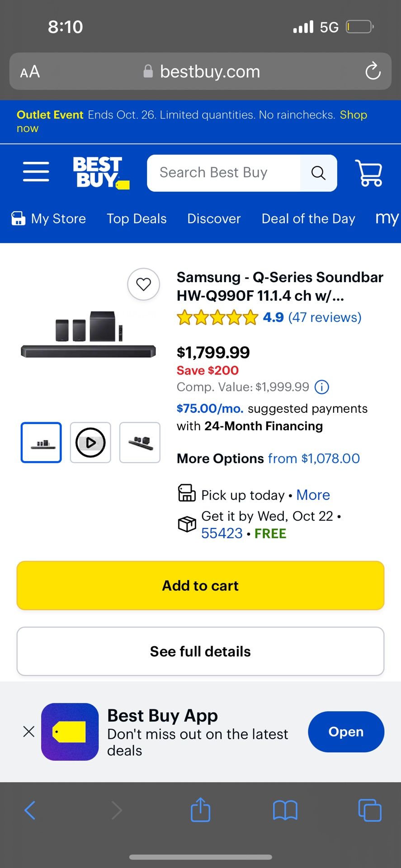Reload the page in Safari
Screen dimensions: 401x868
(372, 71)
